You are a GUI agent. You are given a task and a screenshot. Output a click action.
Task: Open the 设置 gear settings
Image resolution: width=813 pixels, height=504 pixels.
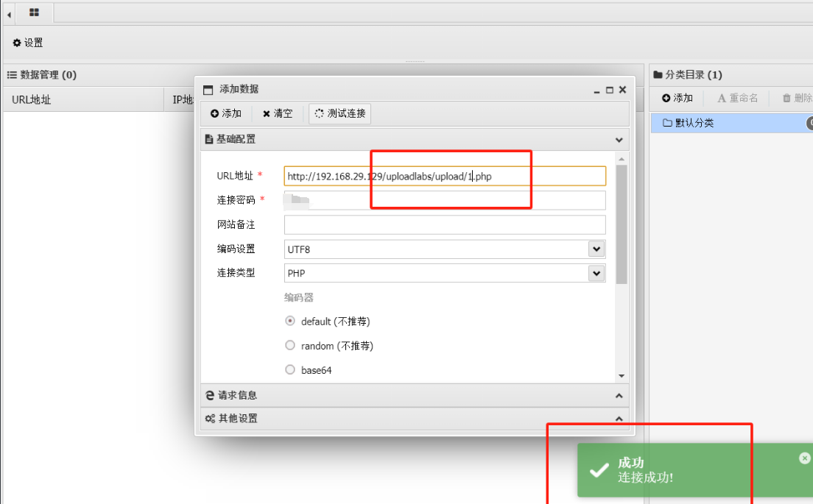point(28,43)
